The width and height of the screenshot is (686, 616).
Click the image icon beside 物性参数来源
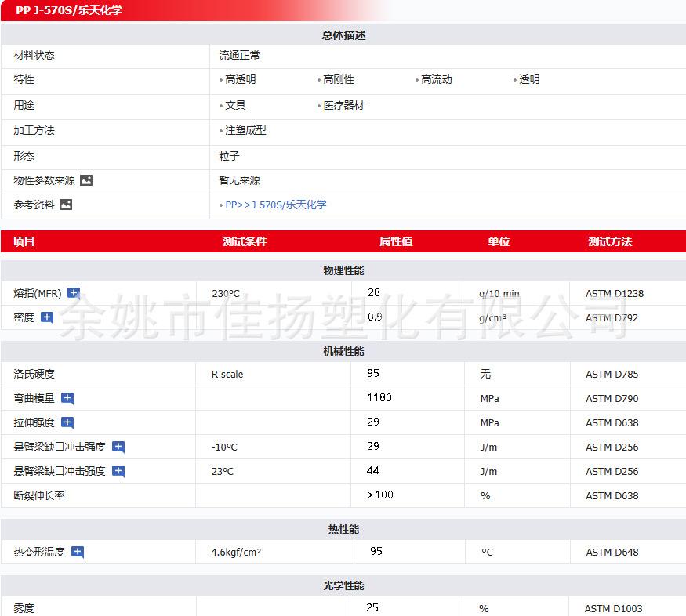pos(86,180)
